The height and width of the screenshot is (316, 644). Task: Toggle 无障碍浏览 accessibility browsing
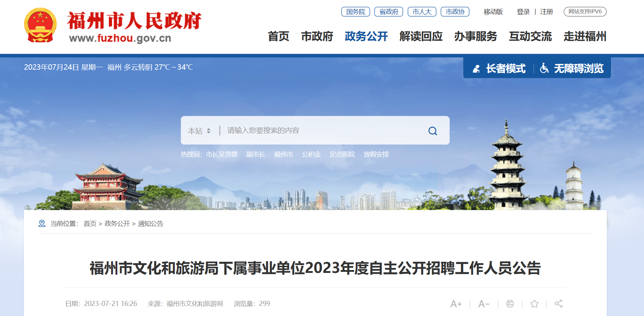click(572, 68)
